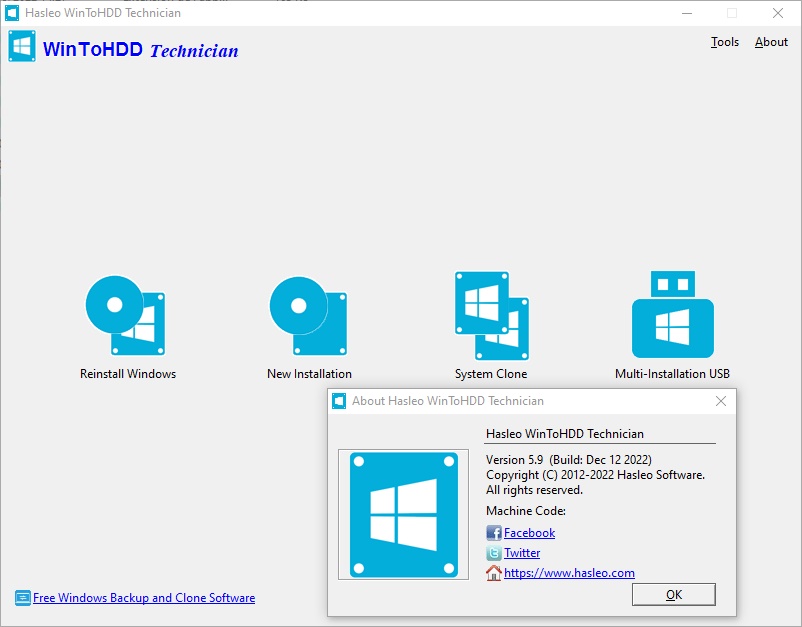The image size is (802, 627).
Task: Open the Multi-Installation USB drive icon
Action: click(x=673, y=315)
